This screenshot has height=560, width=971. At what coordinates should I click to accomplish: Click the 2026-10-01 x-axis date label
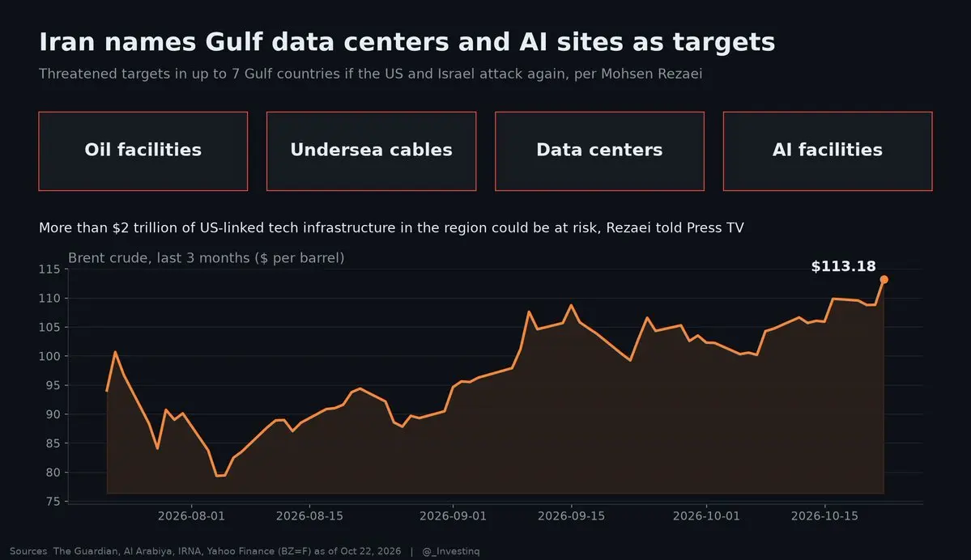click(706, 516)
